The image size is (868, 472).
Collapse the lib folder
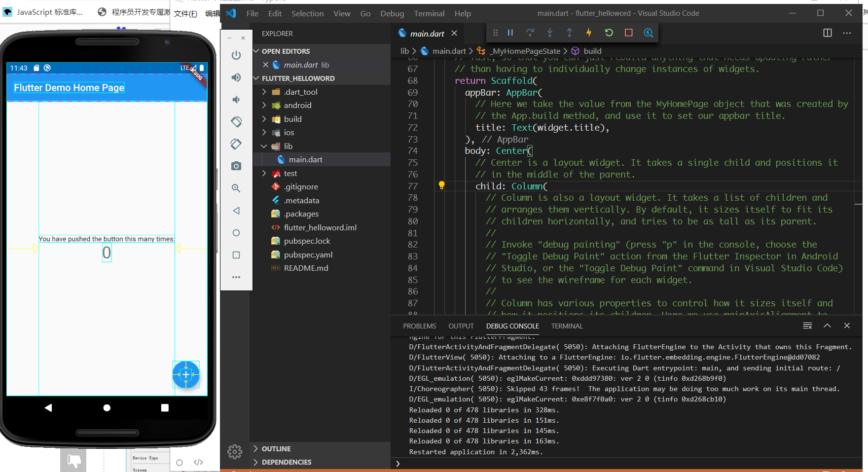click(x=264, y=146)
